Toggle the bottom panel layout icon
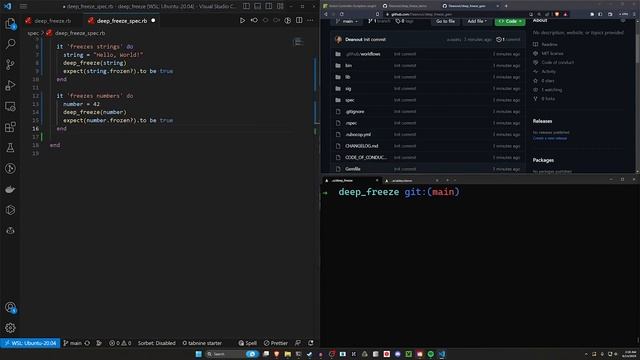This screenshot has width=640, height=360. point(258,6)
